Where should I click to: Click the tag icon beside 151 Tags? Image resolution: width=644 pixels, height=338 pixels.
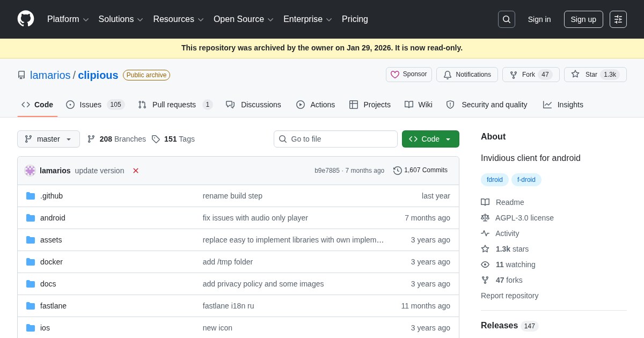pos(156,139)
